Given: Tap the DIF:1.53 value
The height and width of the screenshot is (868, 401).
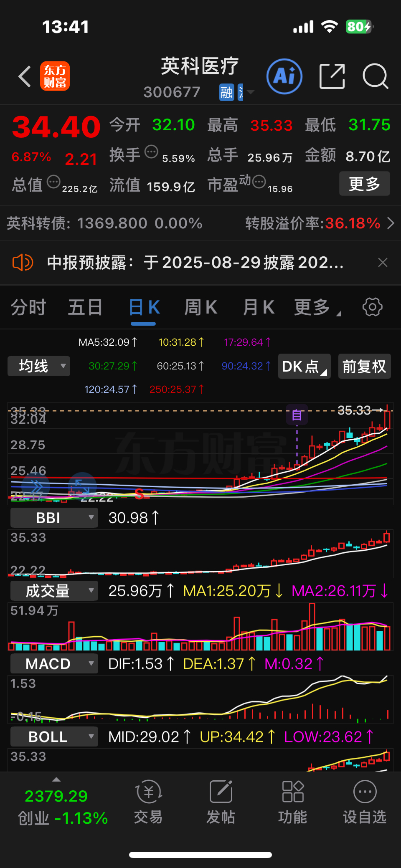Looking at the screenshot, I should coord(141,664).
